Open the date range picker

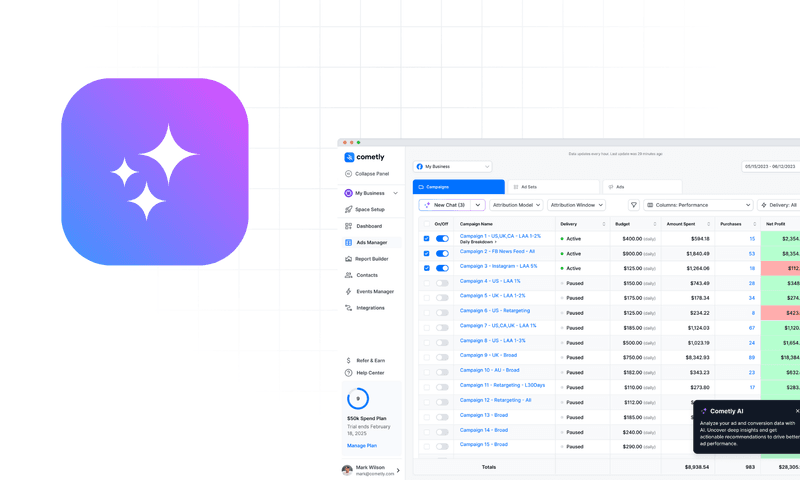(770, 167)
